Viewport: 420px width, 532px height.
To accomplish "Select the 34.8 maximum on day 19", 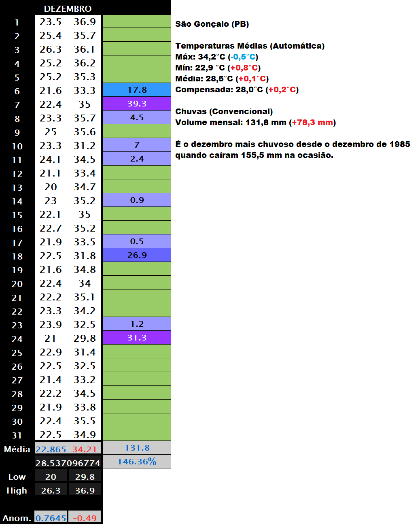I will [x=85, y=269].
